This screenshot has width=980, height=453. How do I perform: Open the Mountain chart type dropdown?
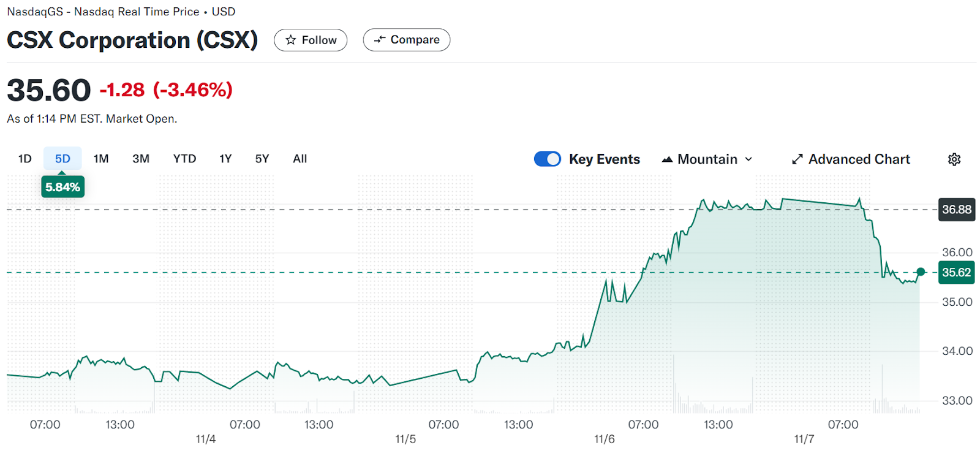[x=707, y=159]
